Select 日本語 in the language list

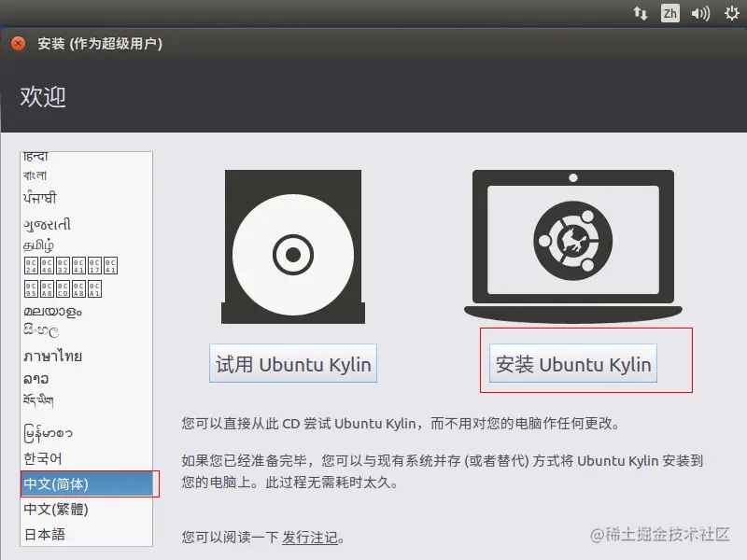(x=87, y=534)
